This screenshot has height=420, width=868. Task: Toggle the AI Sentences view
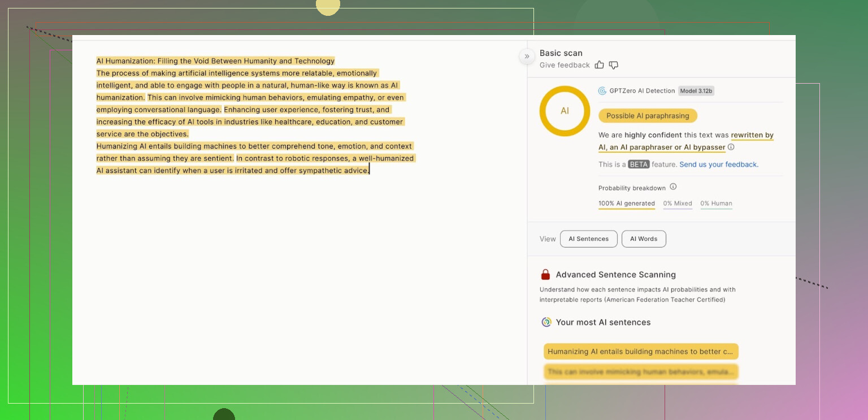tap(588, 239)
